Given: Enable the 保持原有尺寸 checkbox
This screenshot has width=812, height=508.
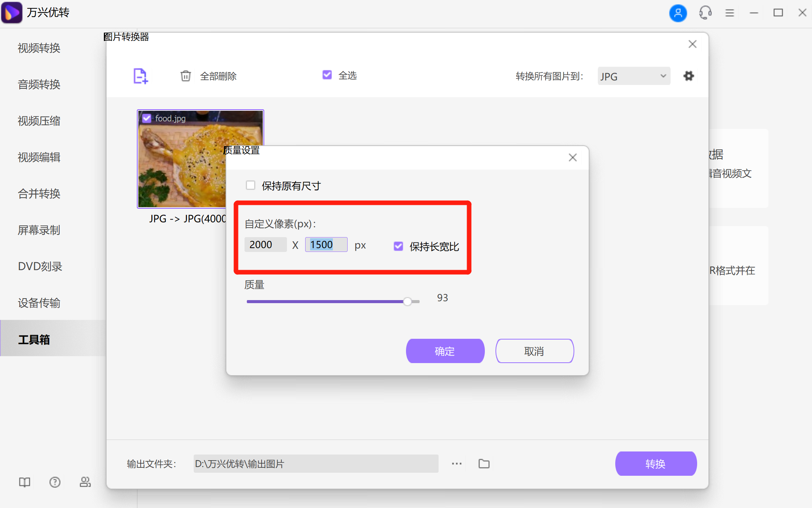Looking at the screenshot, I should click(251, 185).
